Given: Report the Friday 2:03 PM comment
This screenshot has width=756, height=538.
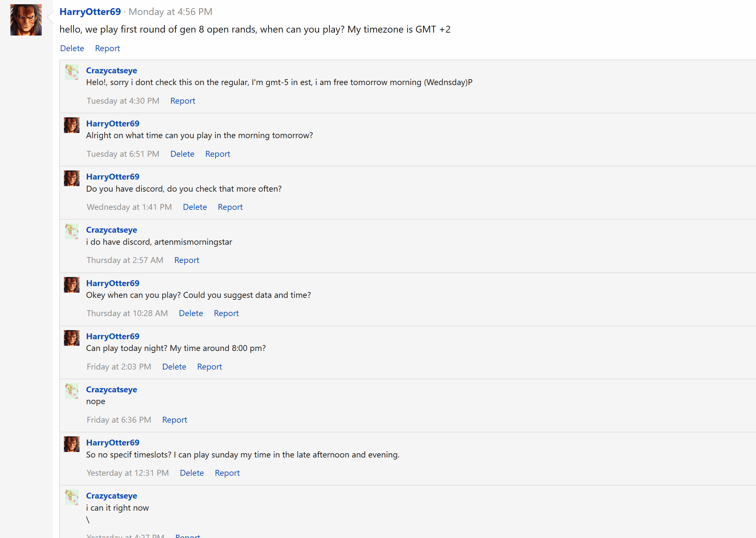Looking at the screenshot, I should [210, 367].
